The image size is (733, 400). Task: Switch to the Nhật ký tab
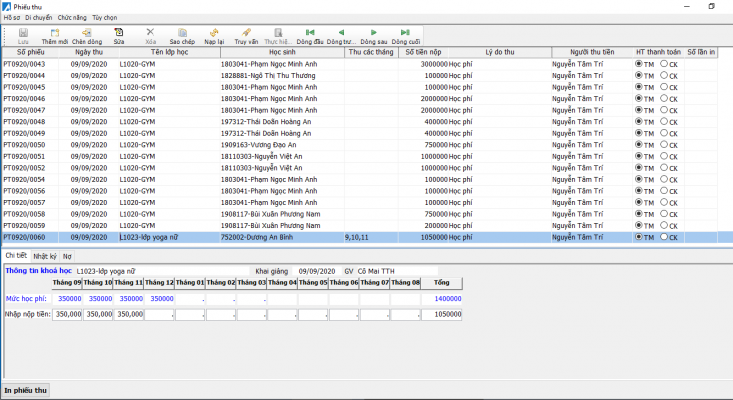pyautogui.click(x=45, y=256)
